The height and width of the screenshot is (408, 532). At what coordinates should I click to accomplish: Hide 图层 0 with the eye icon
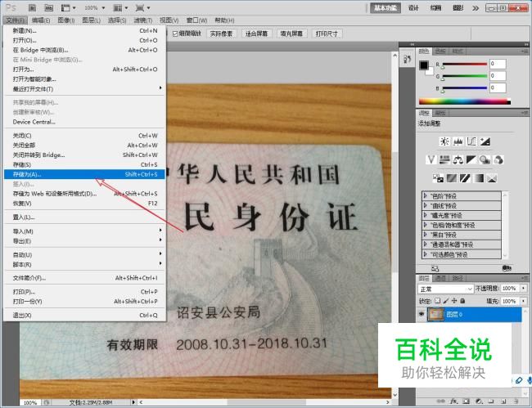[x=422, y=314]
